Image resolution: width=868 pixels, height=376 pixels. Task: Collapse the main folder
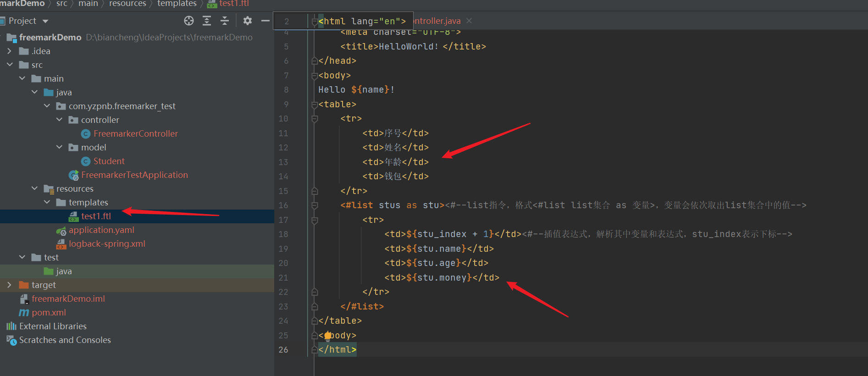tap(22, 78)
